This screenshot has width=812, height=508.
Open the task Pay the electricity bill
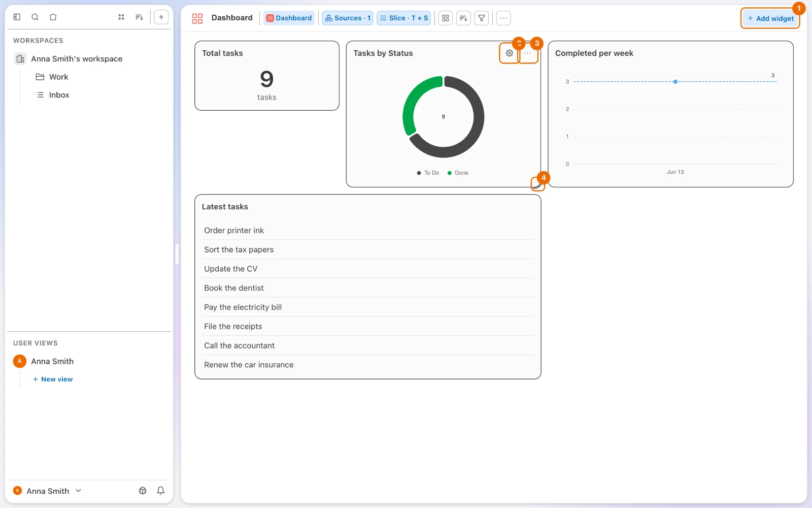click(x=368, y=307)
